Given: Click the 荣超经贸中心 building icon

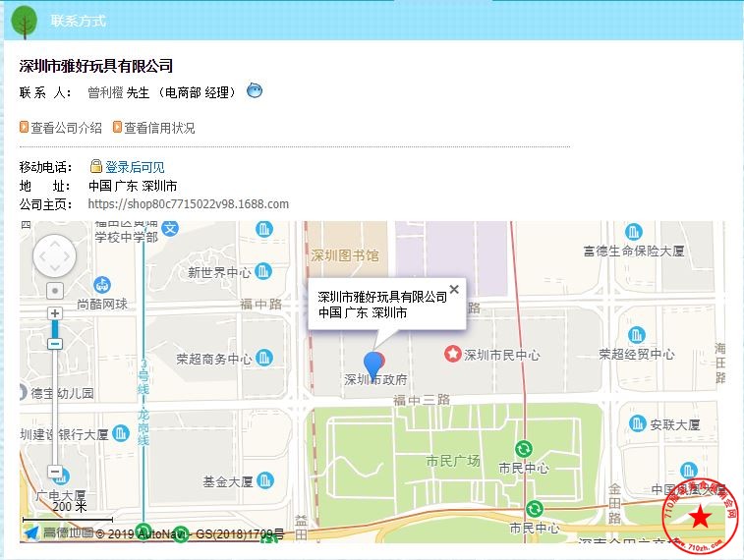Looking at the screenshot, I should click(x=636, y=335).
